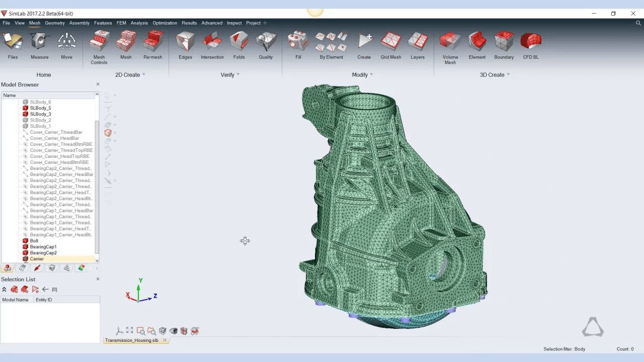Open the mesh Quality check tool
The width and height of the screenshot is (644, 362).
click(266, 46)
